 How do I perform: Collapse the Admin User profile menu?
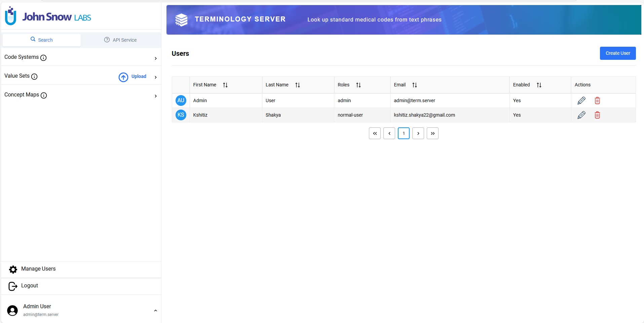pos(155,311)
